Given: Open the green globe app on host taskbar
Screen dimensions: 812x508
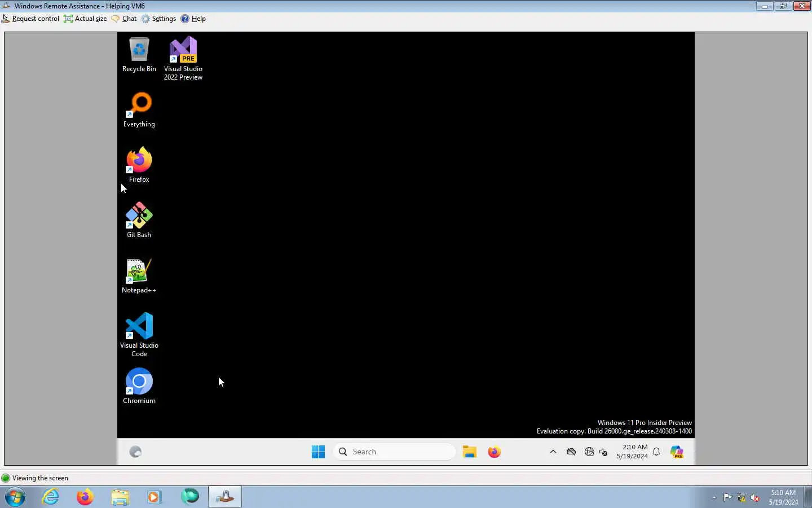Looking at the screenshot, I should [190, 497].
